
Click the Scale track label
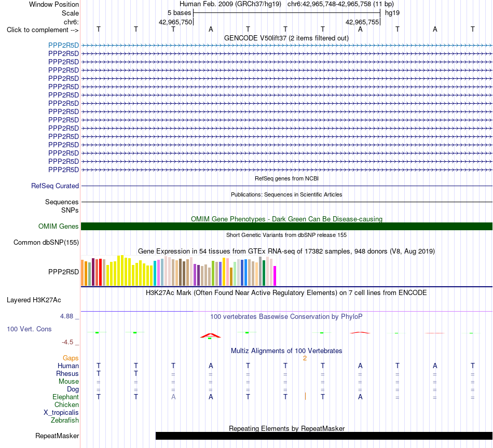70,13
